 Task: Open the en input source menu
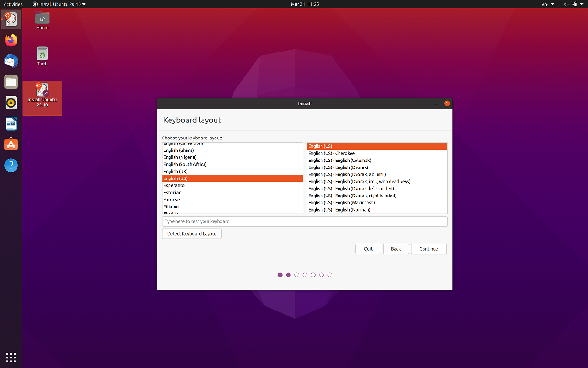[548, 4]
